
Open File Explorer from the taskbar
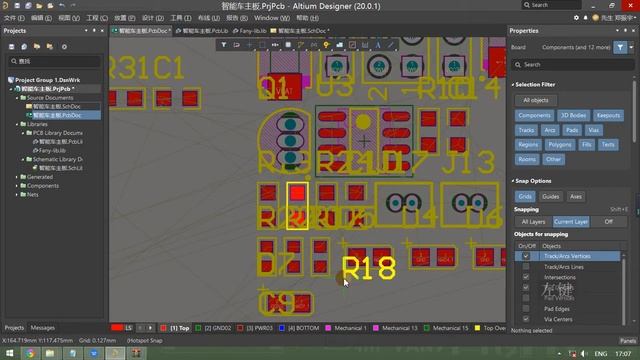(x=50, y=353)
